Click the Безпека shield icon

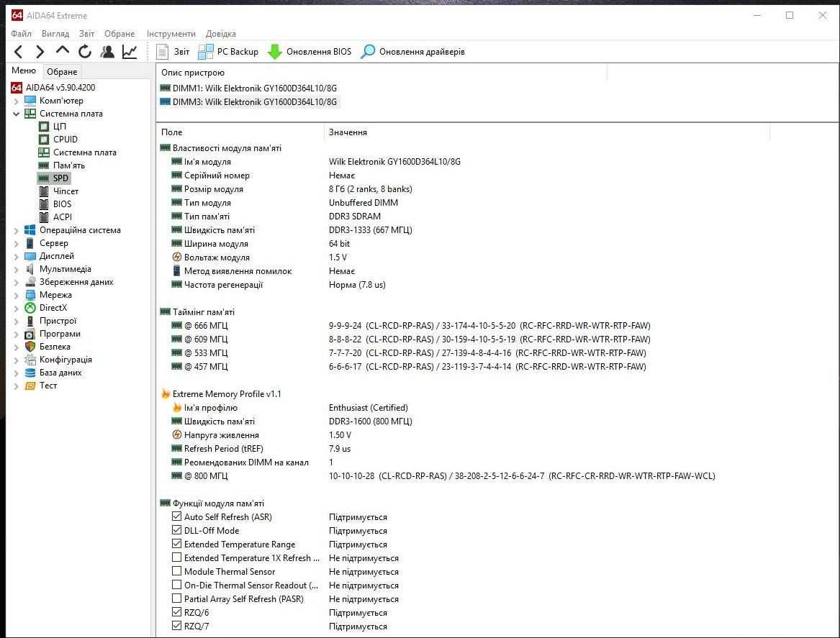(30, 347)
